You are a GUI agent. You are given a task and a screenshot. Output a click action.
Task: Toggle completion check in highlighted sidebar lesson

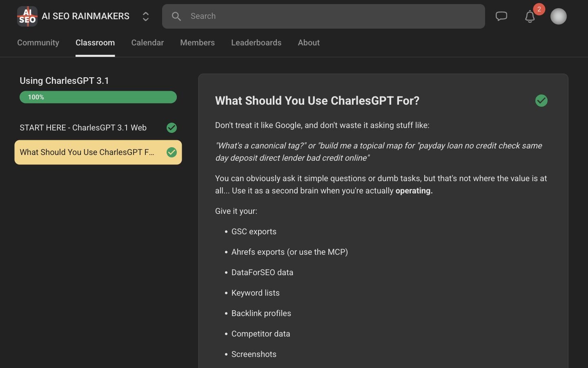(172, 152)
